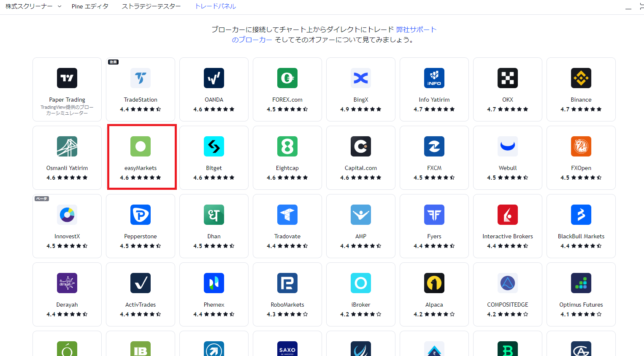Choose the OKX broker icon

click(x=508, y=78)
